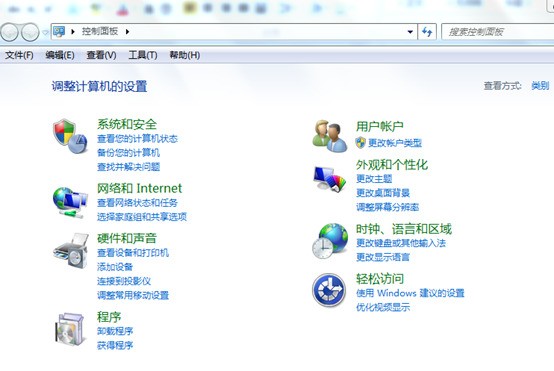554x371 pixels.
Task: Click 选择家庭组和共享选项 link
Action: tap(142, 217)
